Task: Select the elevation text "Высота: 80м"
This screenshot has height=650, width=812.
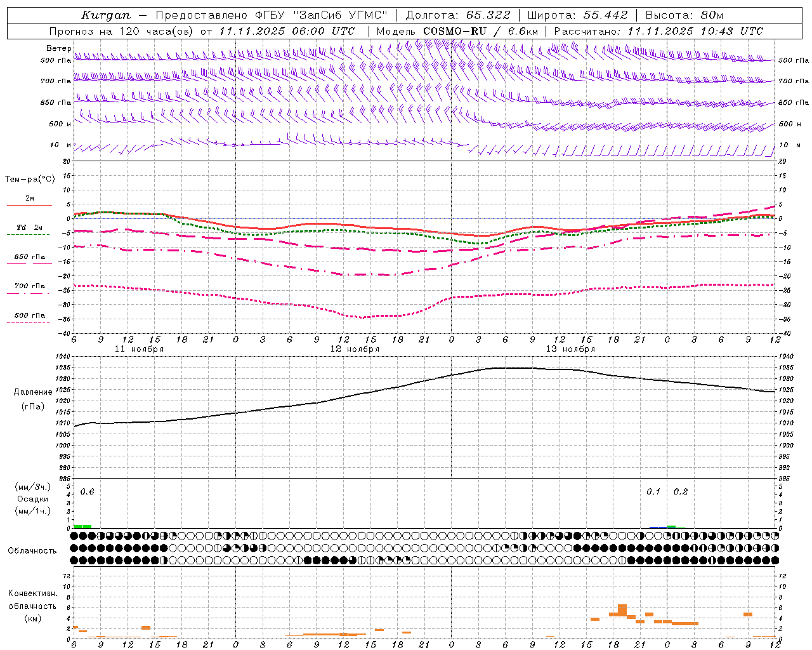Action: (x=684, y=15)
